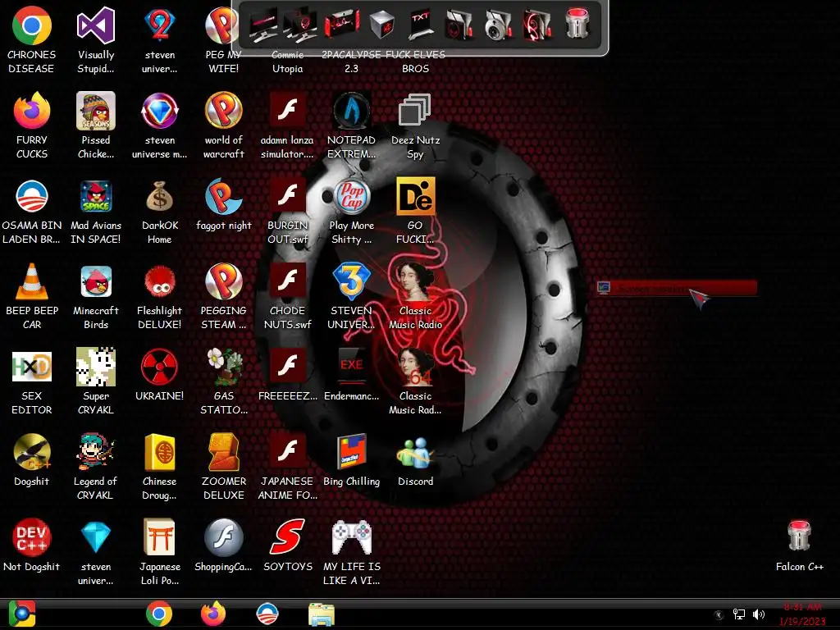The image size is (840, 630).
Task: Open the 'Endermanc...' EXE icon
Action: tap(351, 367)
